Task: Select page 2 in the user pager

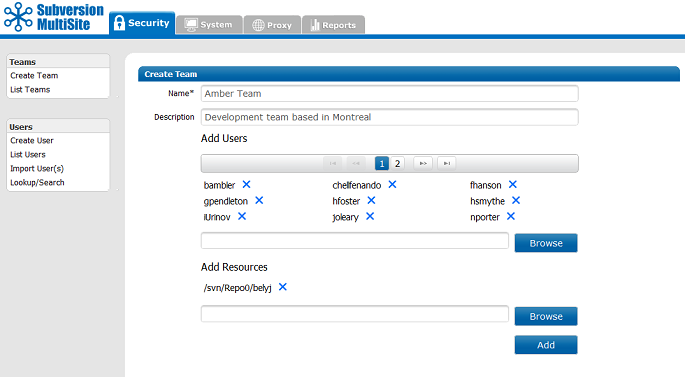Action: [x=398, y=163]
